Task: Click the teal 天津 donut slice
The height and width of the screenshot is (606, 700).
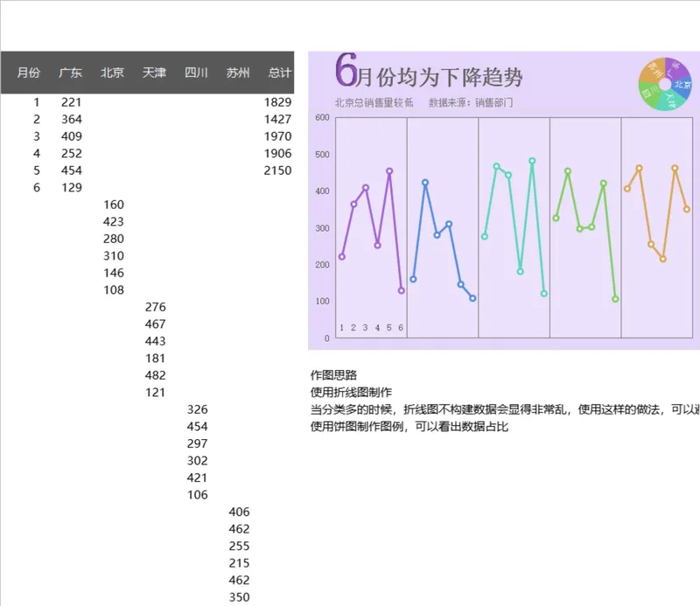Action: (x=669, y=100)
